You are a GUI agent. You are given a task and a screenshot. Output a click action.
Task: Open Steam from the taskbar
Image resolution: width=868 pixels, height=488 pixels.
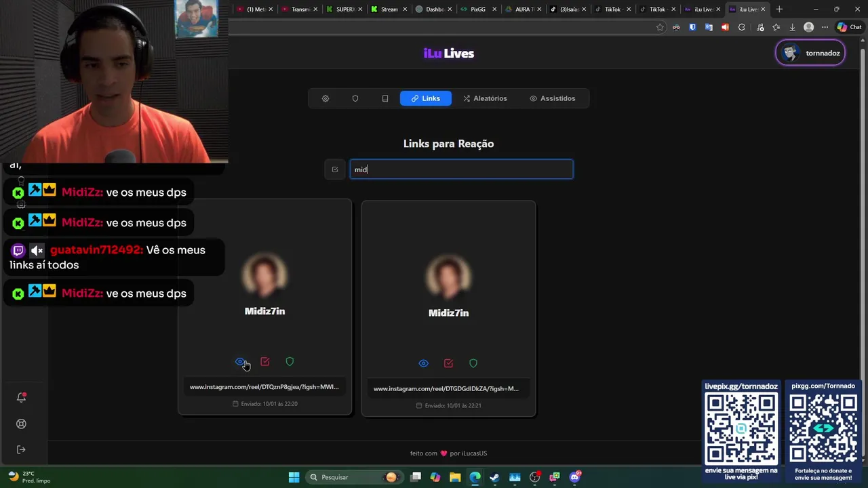pyautogui.click(x=494, y=477)
